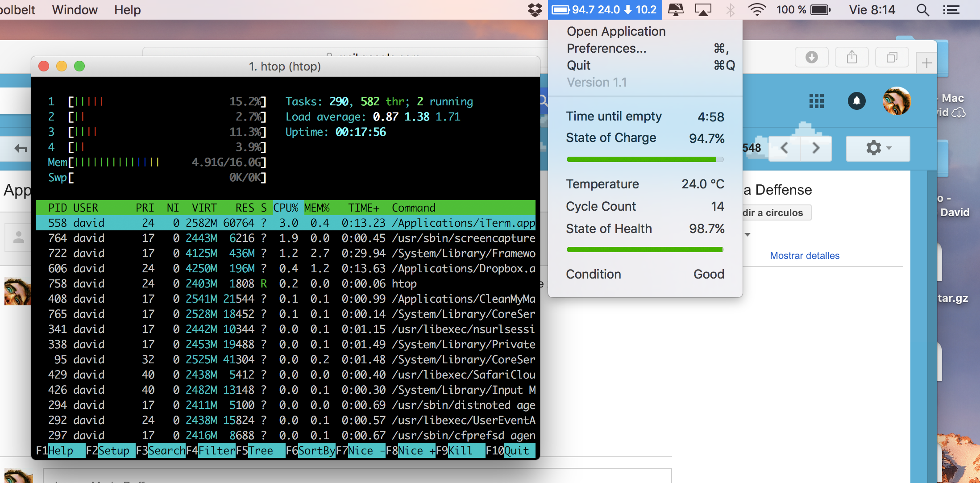Click the PID column header in htop
Image resolution: width=980 pixels, height=483 pixels.
[58, 208]
